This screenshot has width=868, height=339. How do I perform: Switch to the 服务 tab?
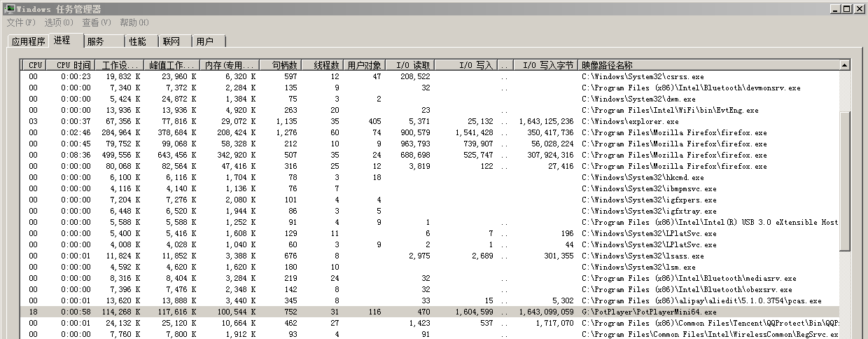[x=104, y=41]
